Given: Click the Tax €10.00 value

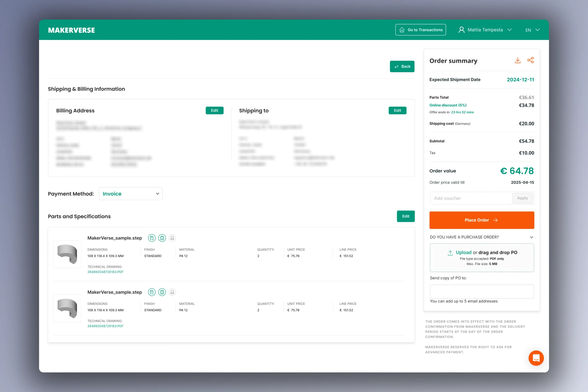Looking at the screenshot, I should [526, 153].
